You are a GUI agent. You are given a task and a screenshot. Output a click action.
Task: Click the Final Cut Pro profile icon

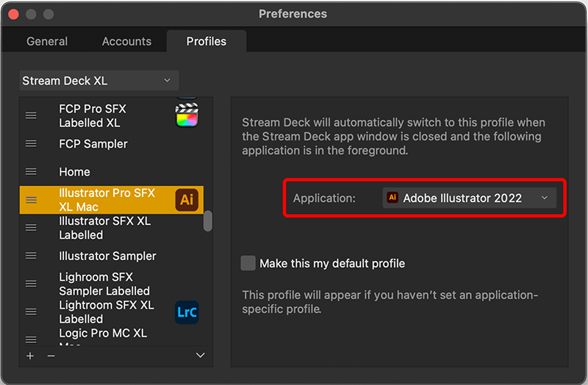[x=187, y=115]
